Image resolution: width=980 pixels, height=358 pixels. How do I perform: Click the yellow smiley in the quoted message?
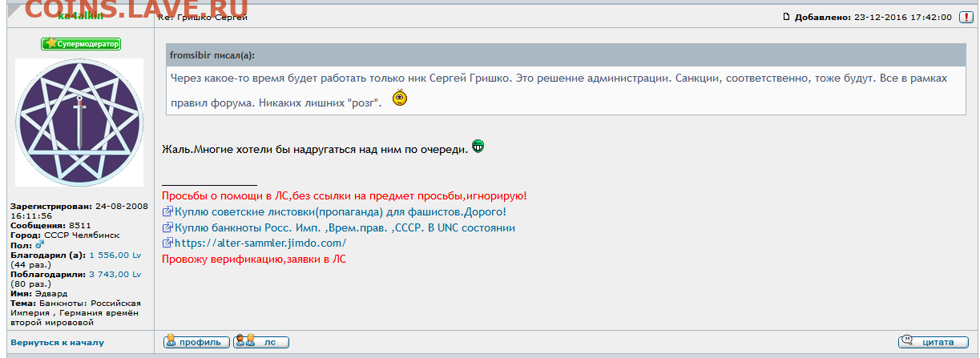tap(401, 99)
